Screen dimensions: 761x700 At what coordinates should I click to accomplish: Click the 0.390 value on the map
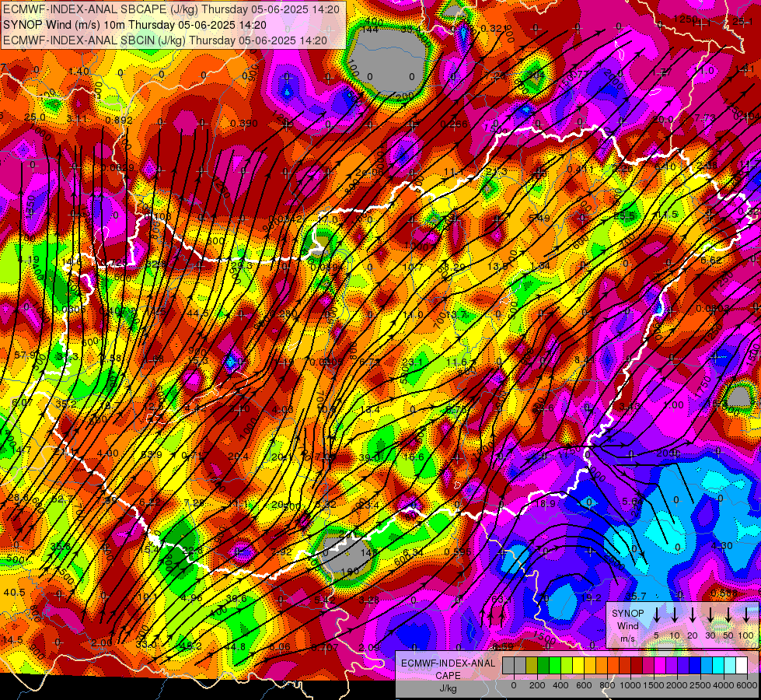pyautogui.click(x=244, y=124)
